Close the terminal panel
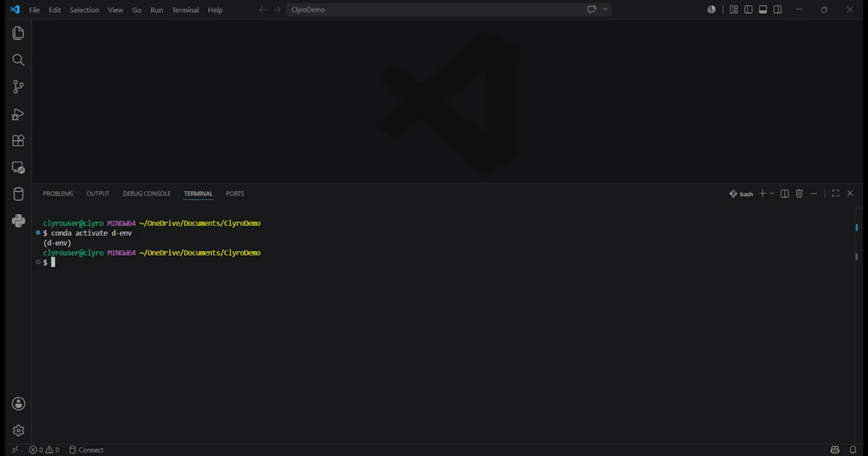Screen dimensions: 868x456 pyautogui.click(x=850, y=194)
